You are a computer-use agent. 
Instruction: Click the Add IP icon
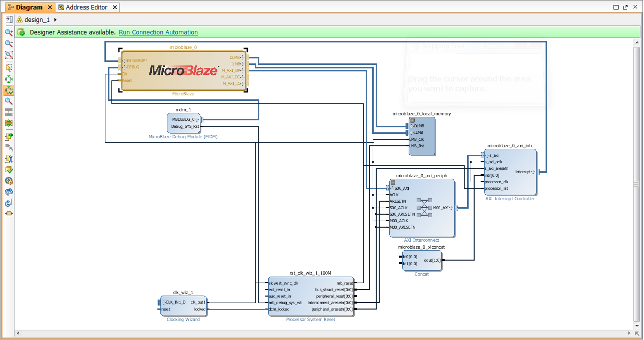(8, 136)
